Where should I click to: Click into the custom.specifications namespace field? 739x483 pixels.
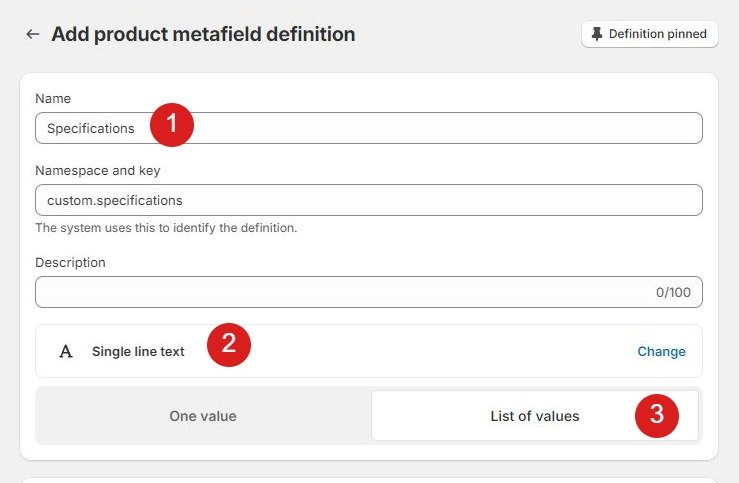[x=368, y=200]
